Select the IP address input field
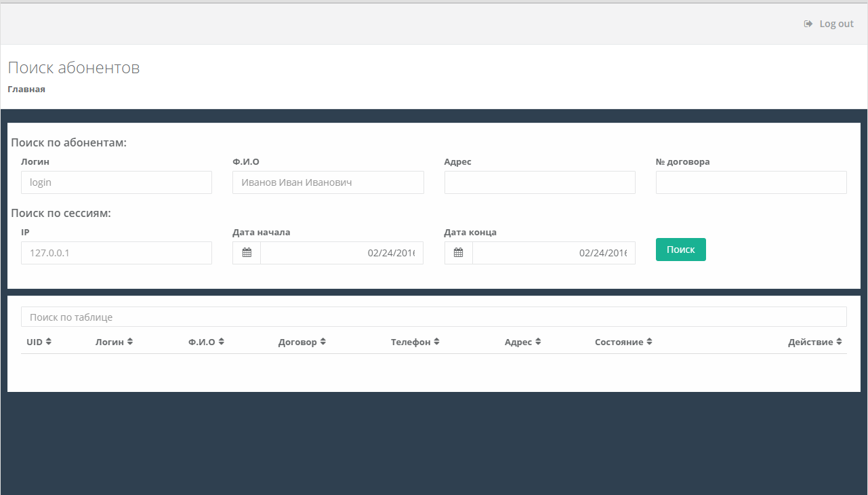The width and height of the screenshot is (868, 495). pyautogui.click(x=117, y=253)
